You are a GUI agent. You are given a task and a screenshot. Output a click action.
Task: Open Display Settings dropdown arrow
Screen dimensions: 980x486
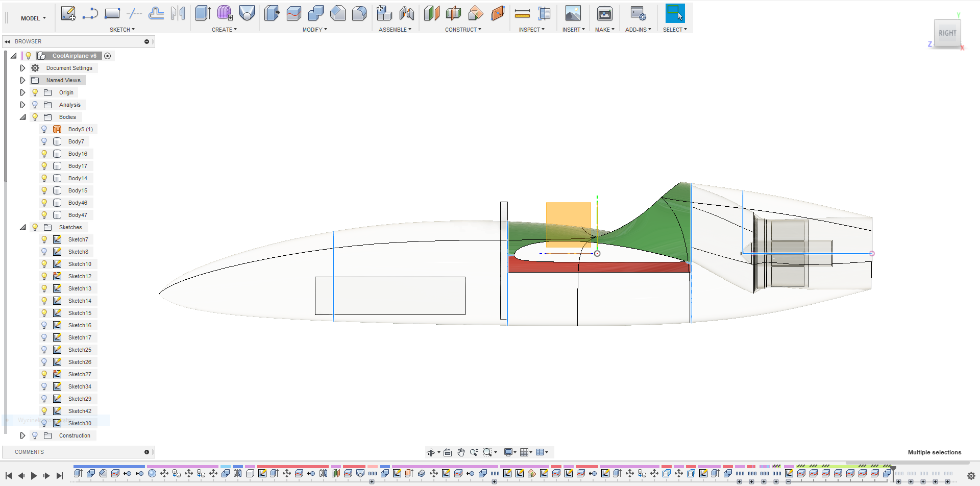tap(515, 452)
